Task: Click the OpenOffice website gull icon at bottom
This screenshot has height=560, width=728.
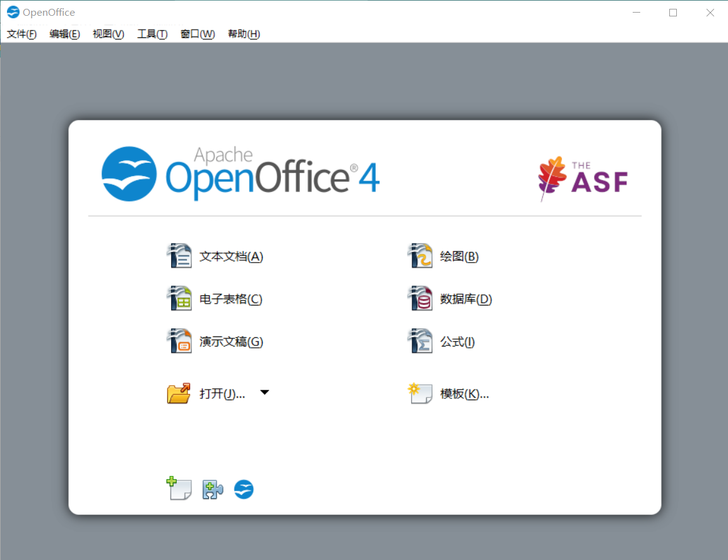Action: tap(244, 489)
